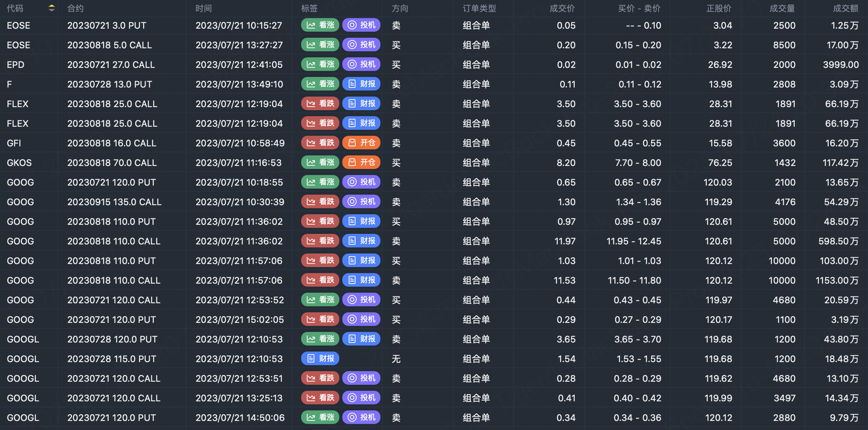Click the 1153.00万 turnover cell
Viewport: 868px width, 430px height.
coord(837,280)
